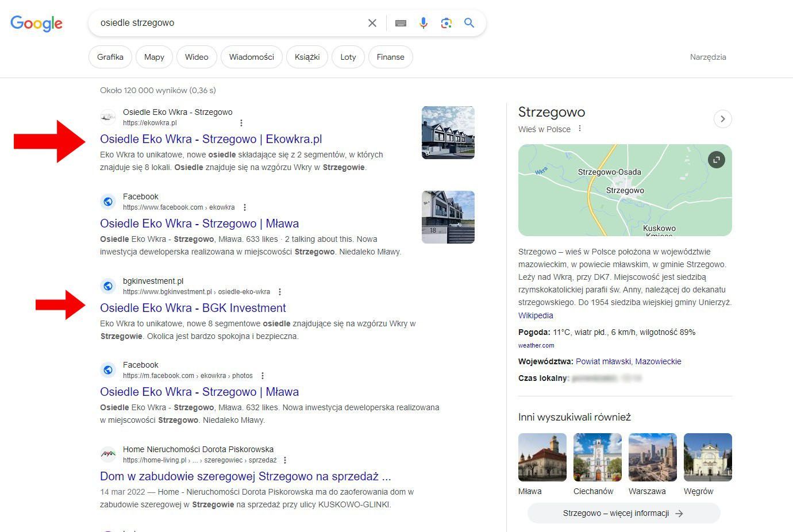Switch to the Mapy search tab
Screen dimensions: 793x532
point(153,57)
